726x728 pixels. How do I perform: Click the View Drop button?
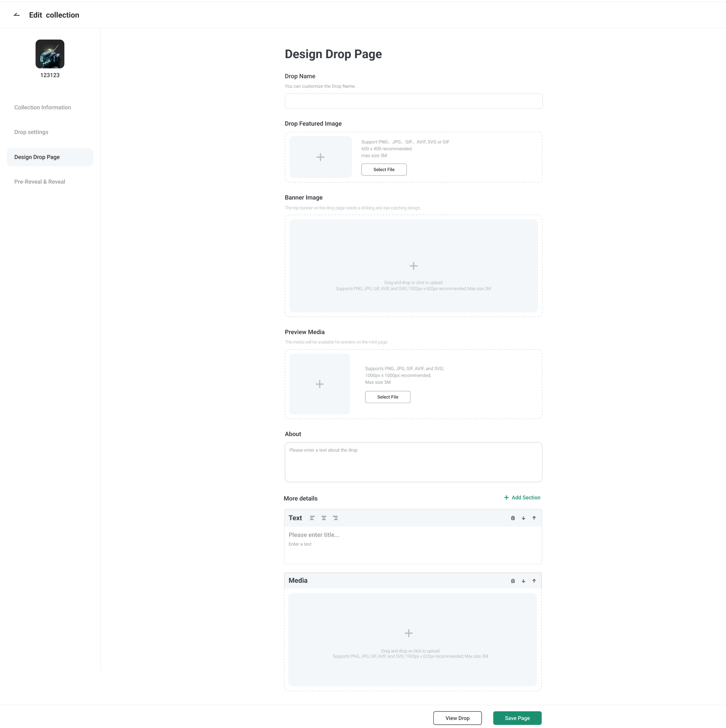pos(457,718)
